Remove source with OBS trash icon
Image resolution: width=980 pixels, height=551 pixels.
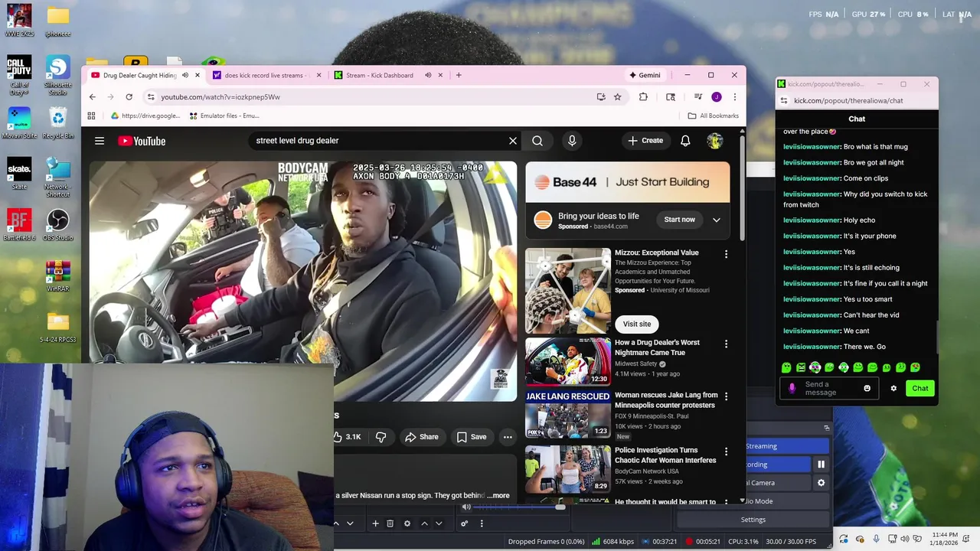(390, 523)
